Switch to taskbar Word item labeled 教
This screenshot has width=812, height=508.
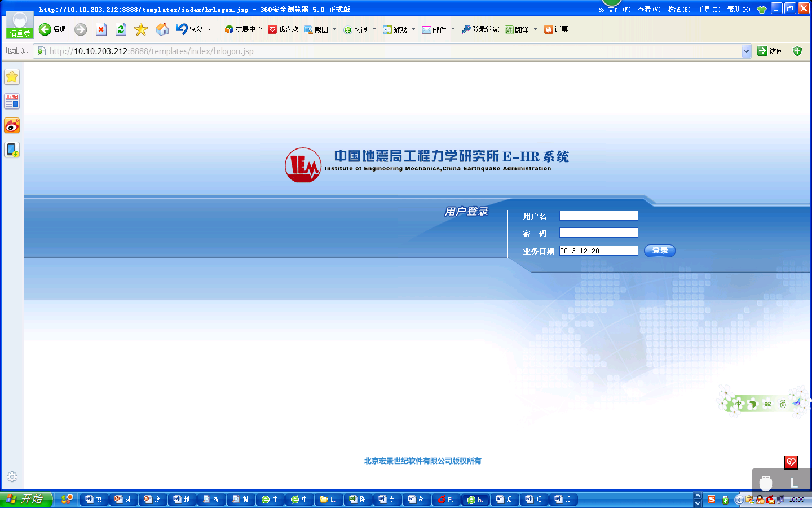417,500
